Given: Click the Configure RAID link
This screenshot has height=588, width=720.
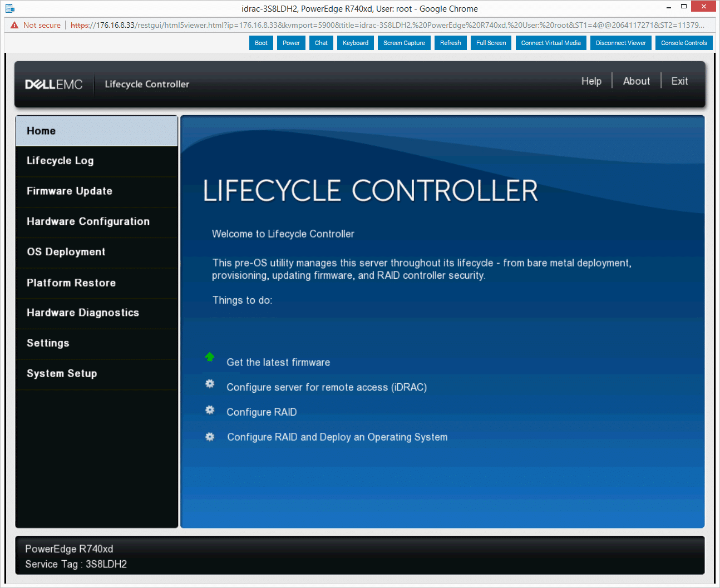Looking at the screenshot, I should 262,412.
